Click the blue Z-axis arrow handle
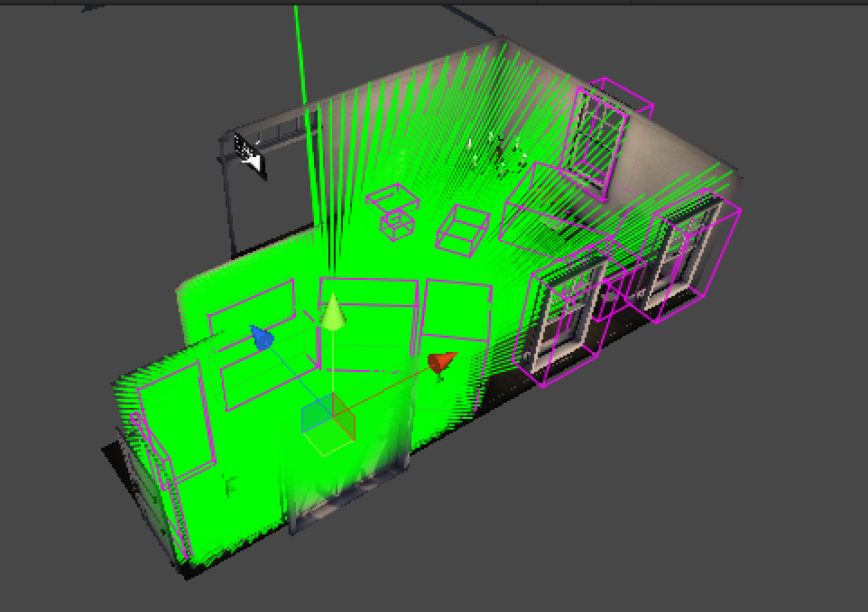This screenshot has width=868, height=612. tap(262, 338)
